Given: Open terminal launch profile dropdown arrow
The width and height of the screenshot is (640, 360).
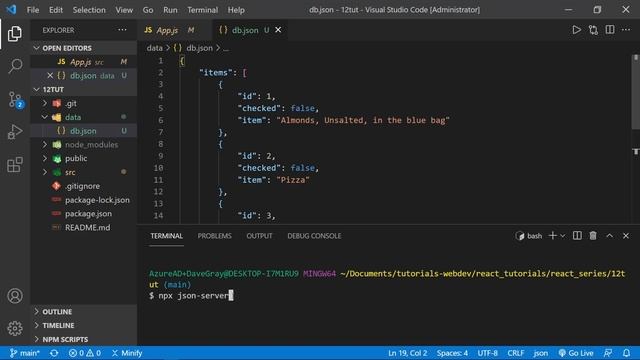Looking at the screenshot, I should click(563, 236).
